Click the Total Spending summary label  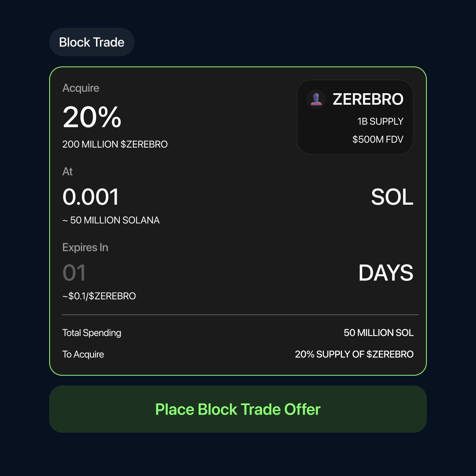click(92, 333)
